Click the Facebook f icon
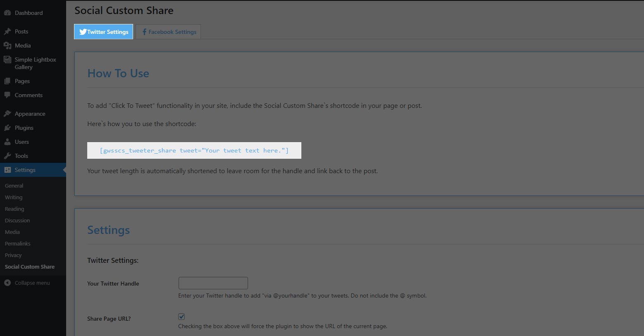This screenshot has width=644, height=336. click(x=144, y=32)
